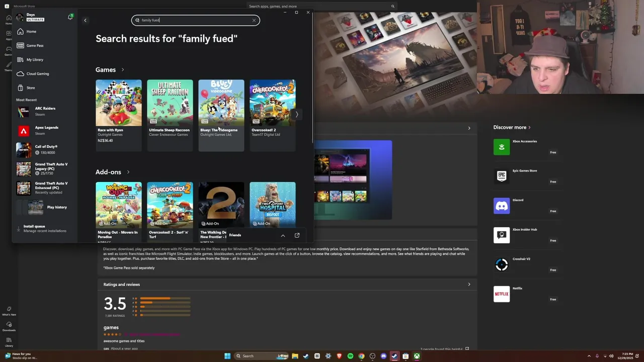Select Call of Duty in Most Recent
Screen dimensions: 644x362
(44, 149)
